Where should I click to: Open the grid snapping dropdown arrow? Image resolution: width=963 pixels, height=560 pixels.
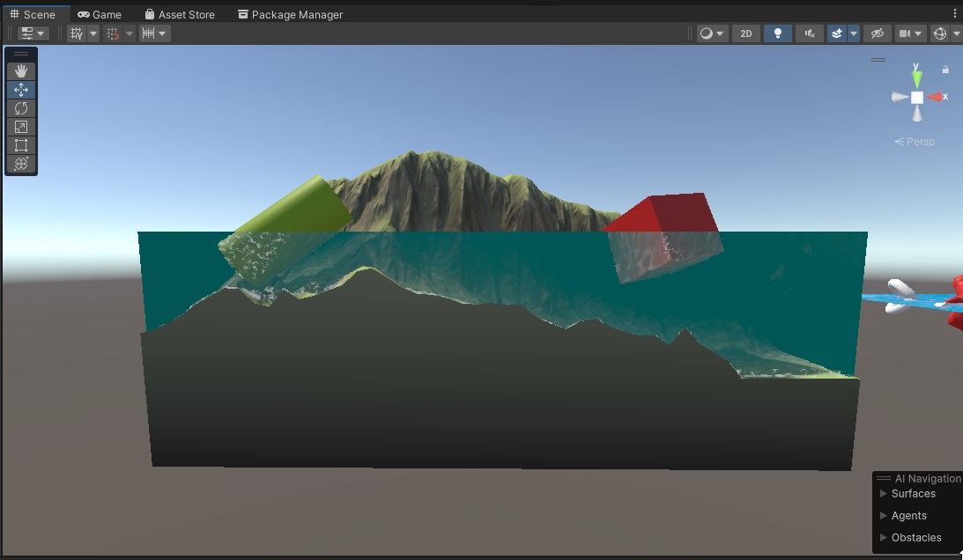click(130, 33)
